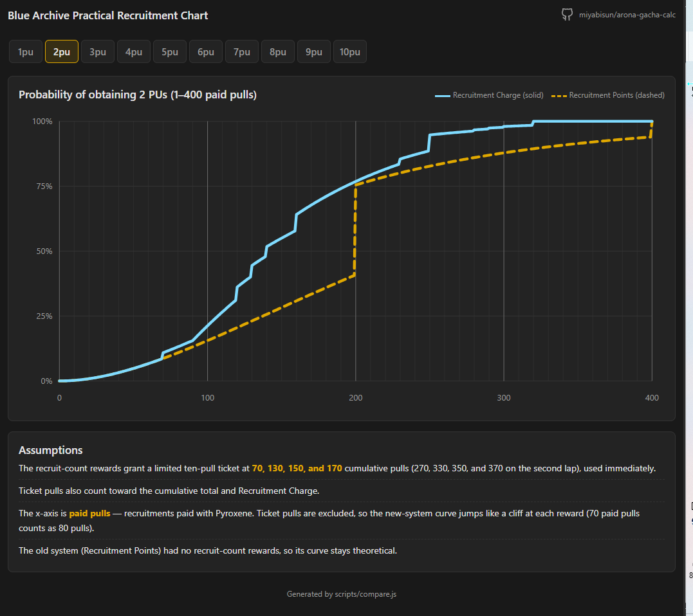
Task: Click the 0% y-axis label
Action: pyautogui.click(x=46, y=381)
